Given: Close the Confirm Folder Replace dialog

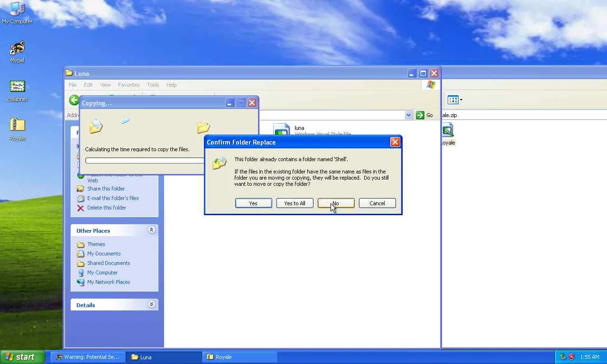Looking at the screenshot, I should tap(395, 142).
